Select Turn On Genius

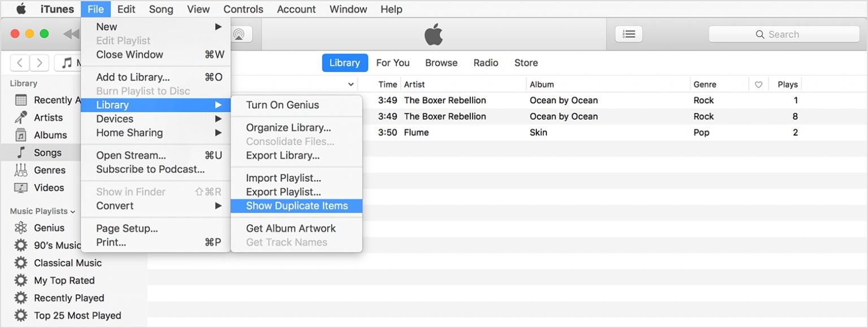pos(282,104)
